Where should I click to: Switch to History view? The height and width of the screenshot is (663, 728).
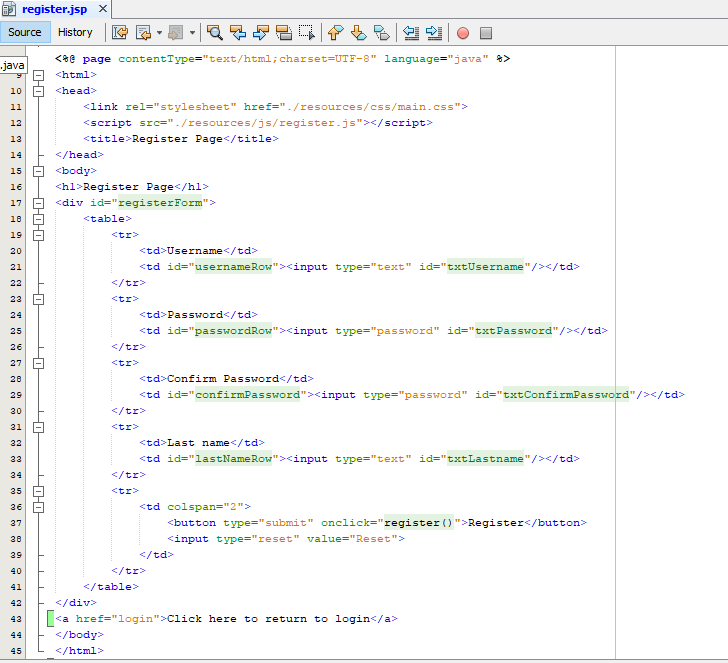75,32
